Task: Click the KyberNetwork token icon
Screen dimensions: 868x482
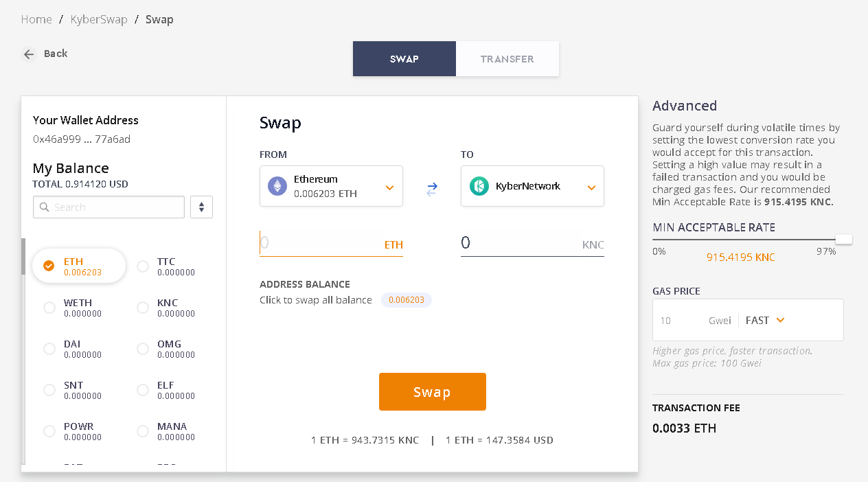Action: (x=479, y=185)
